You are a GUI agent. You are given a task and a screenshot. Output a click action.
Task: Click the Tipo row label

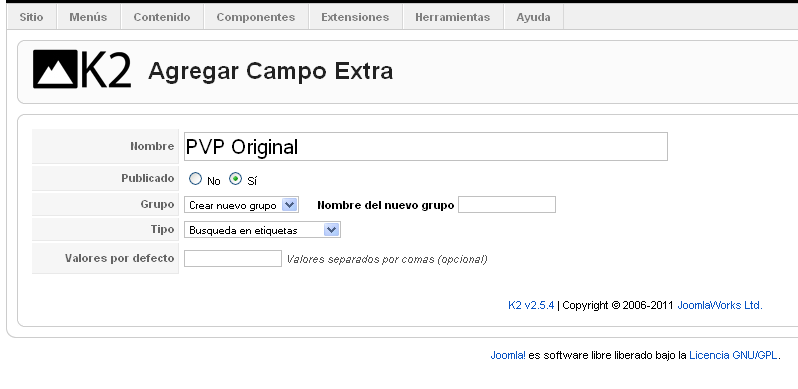pos(162,229)
